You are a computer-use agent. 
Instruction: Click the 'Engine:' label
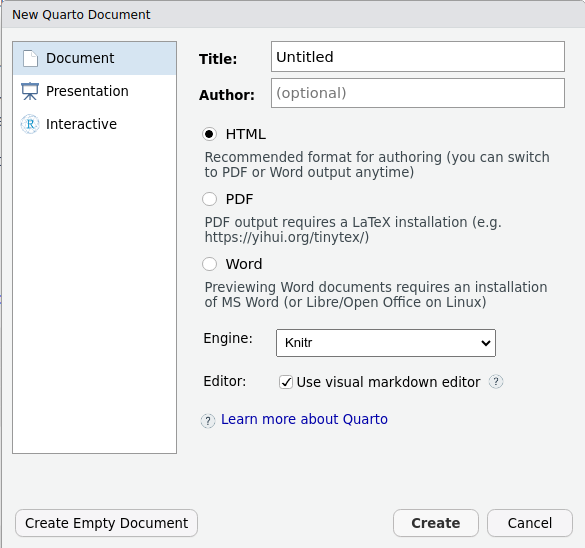(x=228, y=338)
